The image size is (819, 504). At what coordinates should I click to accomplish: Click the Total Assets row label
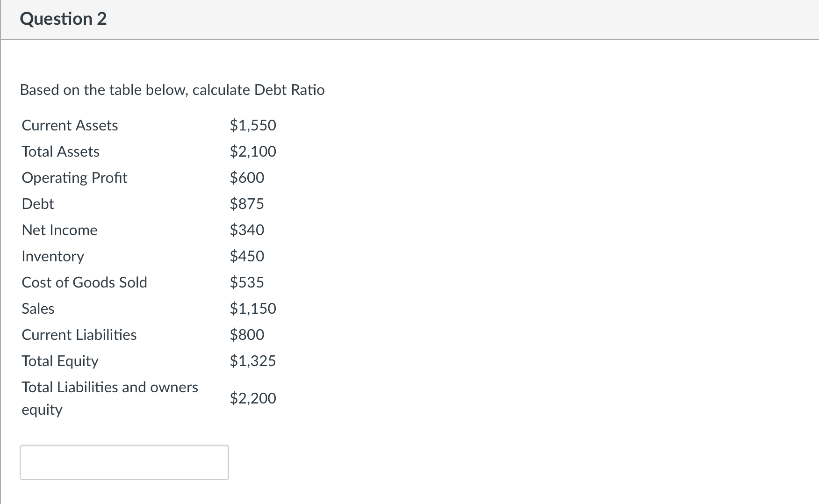point(60,151)
